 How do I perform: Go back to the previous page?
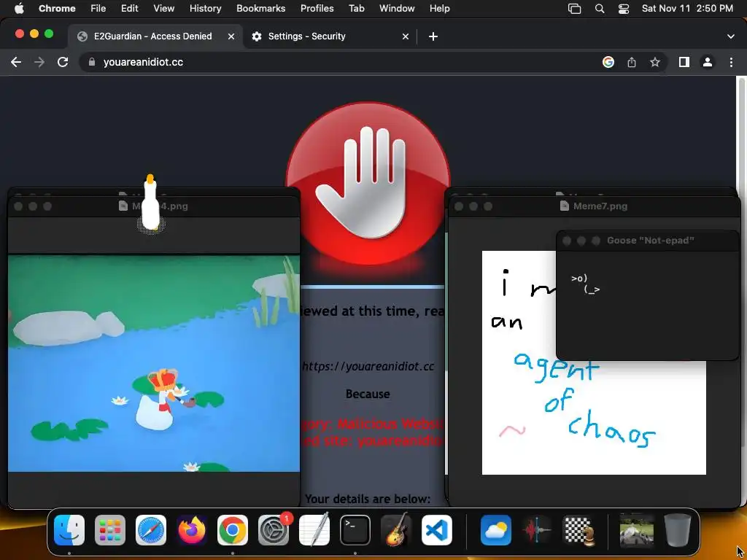[16, 62]
